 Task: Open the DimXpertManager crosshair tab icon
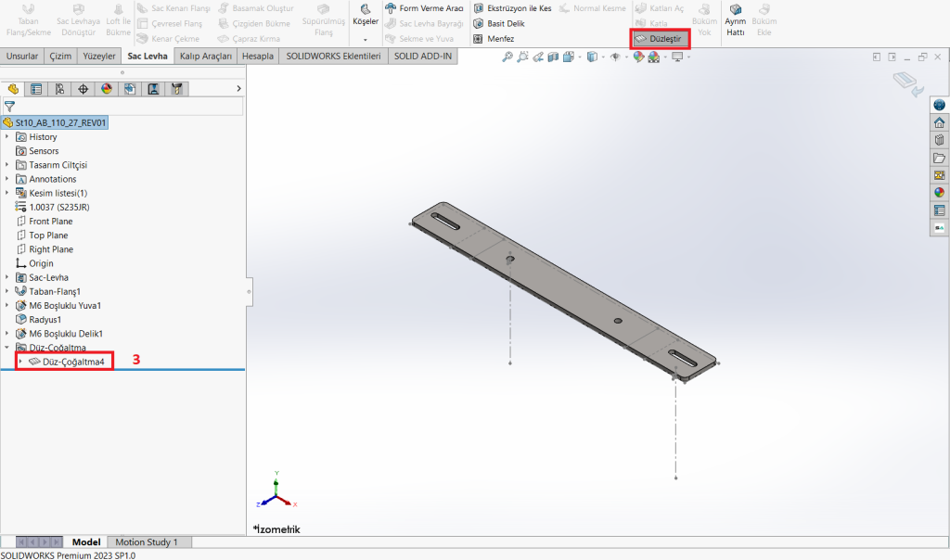pyautogui.click(x=83, y=89)
